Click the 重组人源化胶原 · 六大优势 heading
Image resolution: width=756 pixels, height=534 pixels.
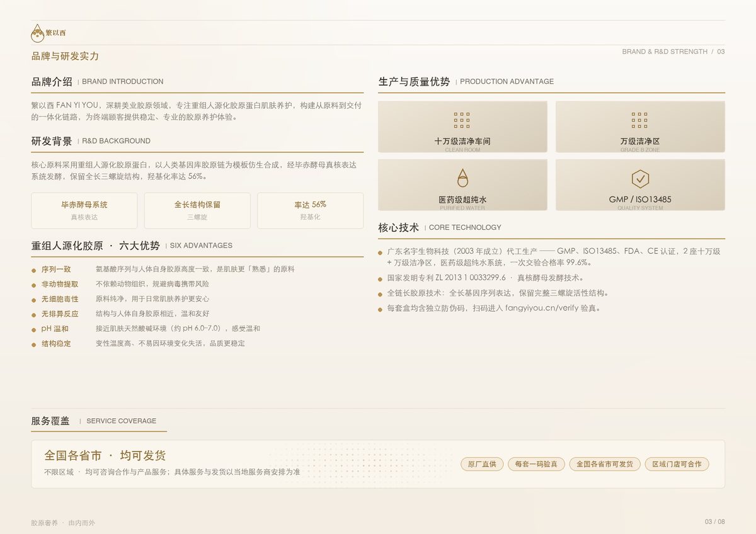tap(96, 246)
